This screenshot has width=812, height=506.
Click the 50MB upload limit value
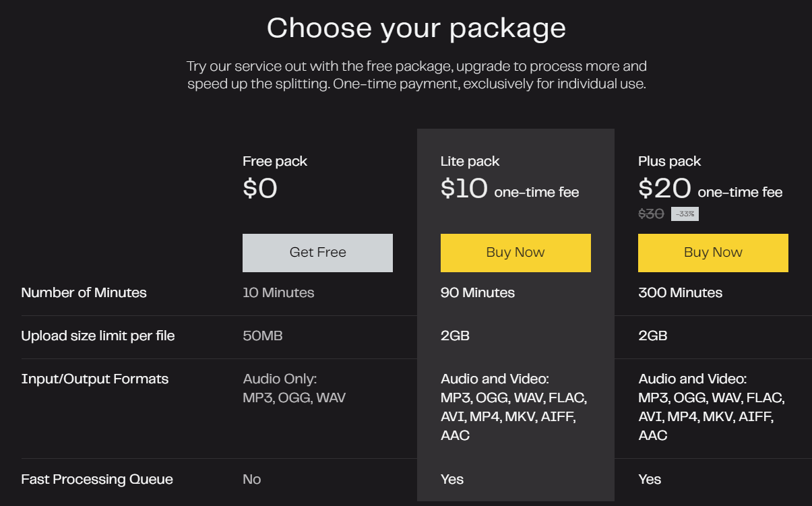point(262,336)
